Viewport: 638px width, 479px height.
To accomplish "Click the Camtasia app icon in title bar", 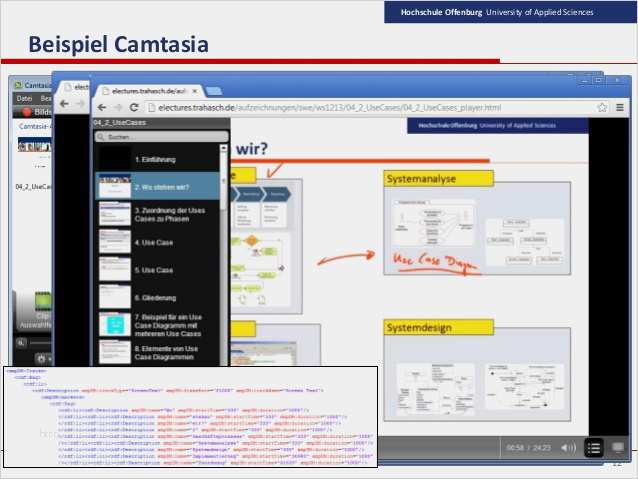I will pos(18,86).
